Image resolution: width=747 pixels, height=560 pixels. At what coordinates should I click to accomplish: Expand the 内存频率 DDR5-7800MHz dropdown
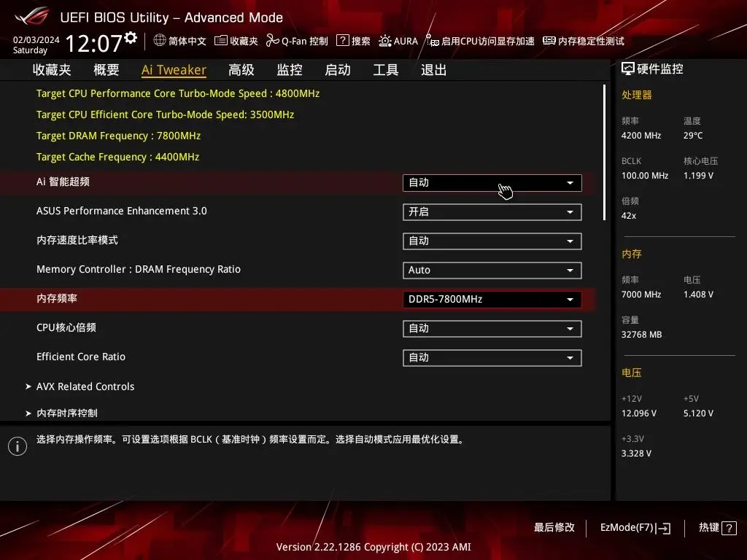492,300
